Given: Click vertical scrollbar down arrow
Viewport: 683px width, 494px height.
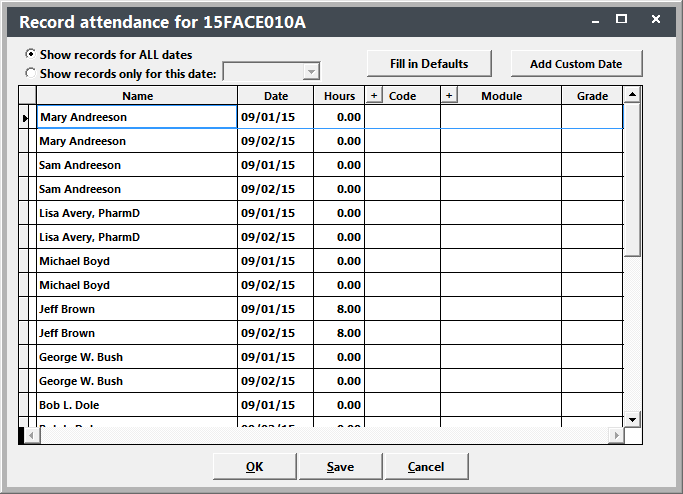Looking at the screenshot, I should click(632, 419).
